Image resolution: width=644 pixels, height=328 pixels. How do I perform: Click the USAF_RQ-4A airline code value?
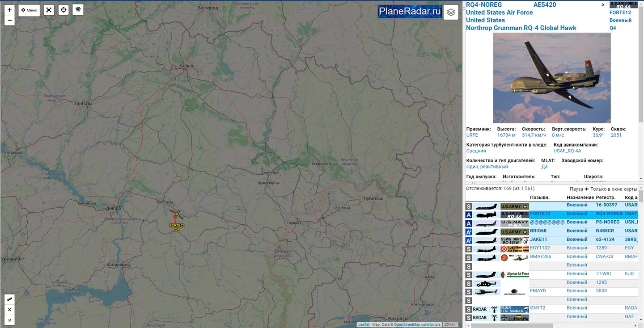tap(567, 151)
